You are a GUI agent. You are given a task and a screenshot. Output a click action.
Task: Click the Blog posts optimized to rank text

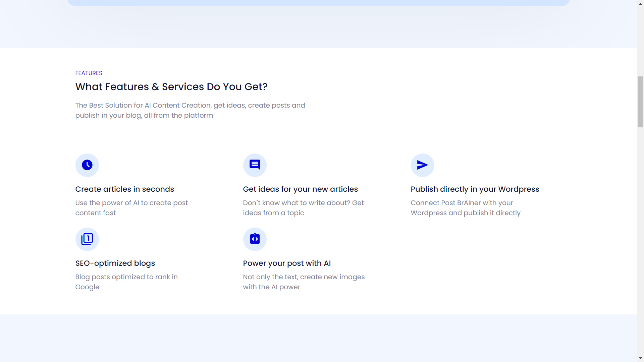click(x=126, y=282)
